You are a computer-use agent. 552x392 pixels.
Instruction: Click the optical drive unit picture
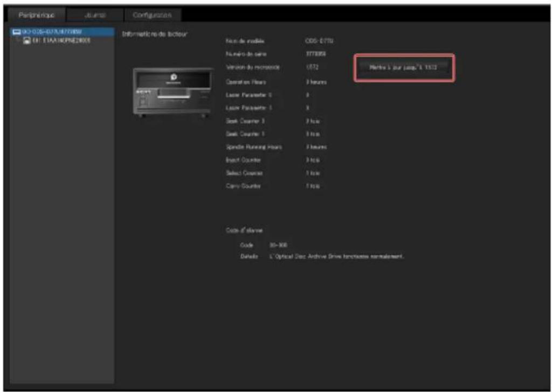tap(172, 92)
